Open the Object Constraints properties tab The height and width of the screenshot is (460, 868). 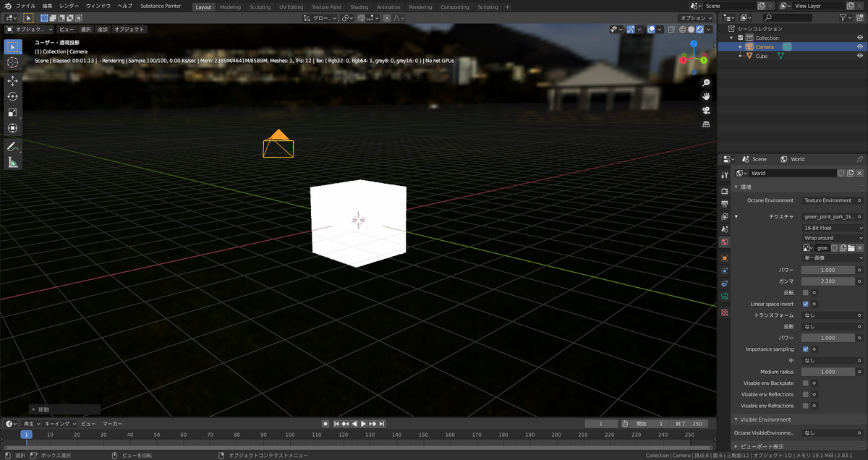pyautogui.click(x=725, y=284)
